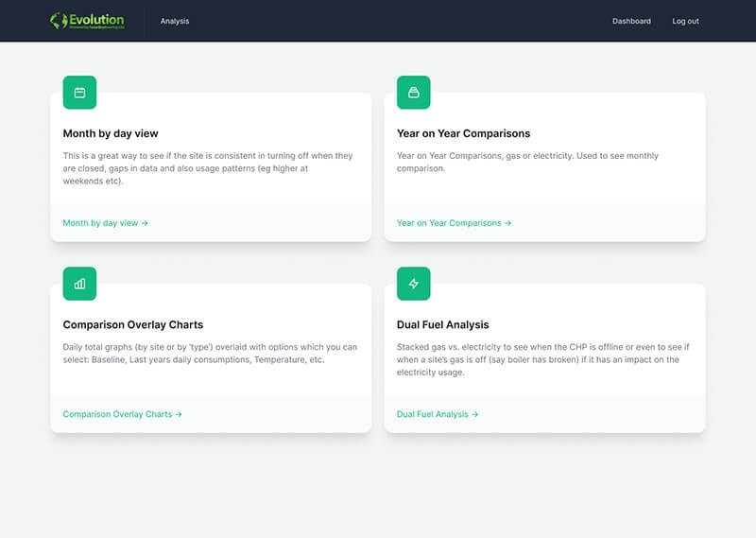Click the Dual Fuel Analysis heading
This screenshot has height=538, width=756.
tap(442, 324)
